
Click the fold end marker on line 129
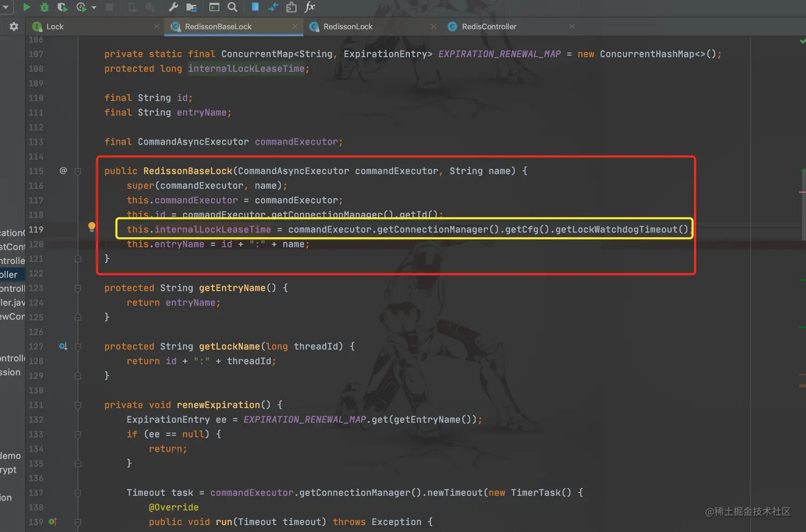[78, 376]
